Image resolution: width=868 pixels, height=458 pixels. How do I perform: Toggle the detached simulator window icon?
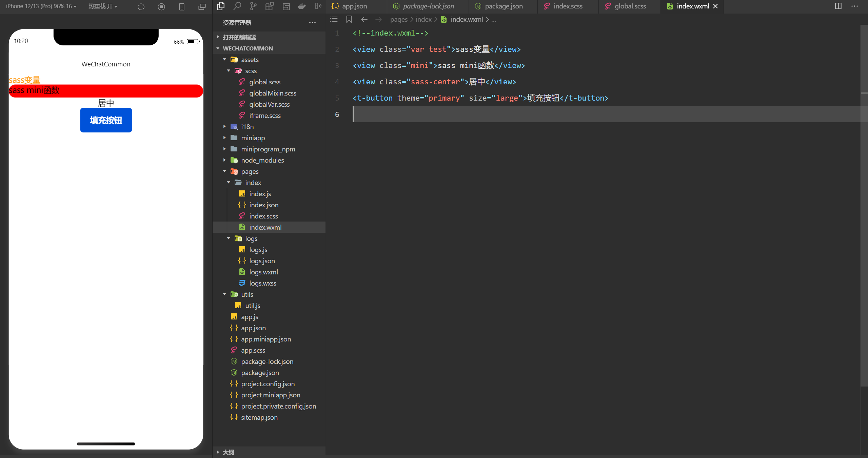pos(202,6)
